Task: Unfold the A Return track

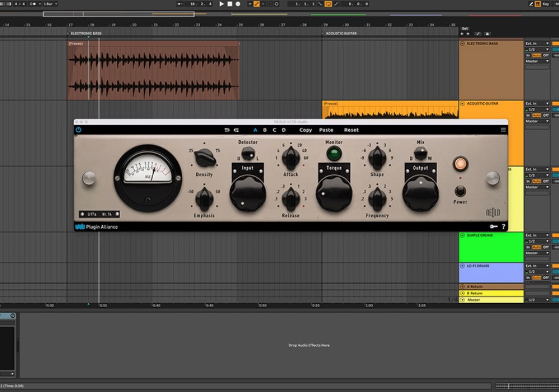Action: (462, 286)
